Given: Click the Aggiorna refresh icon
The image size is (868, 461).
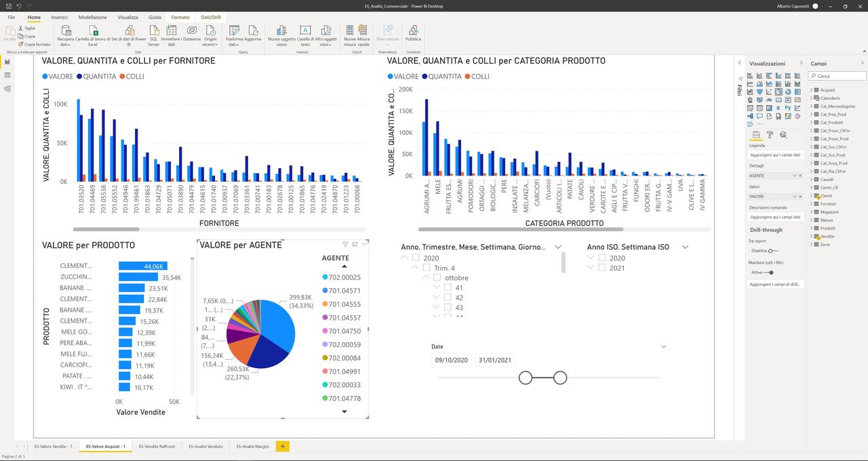Looking at the screenshot, I should pos(253,32).
